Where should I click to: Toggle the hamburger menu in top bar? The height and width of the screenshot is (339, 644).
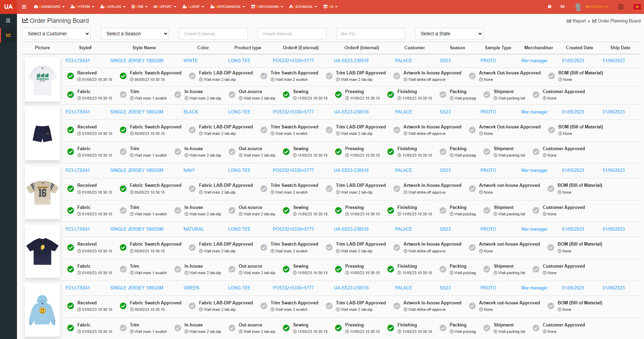(24, 7)
